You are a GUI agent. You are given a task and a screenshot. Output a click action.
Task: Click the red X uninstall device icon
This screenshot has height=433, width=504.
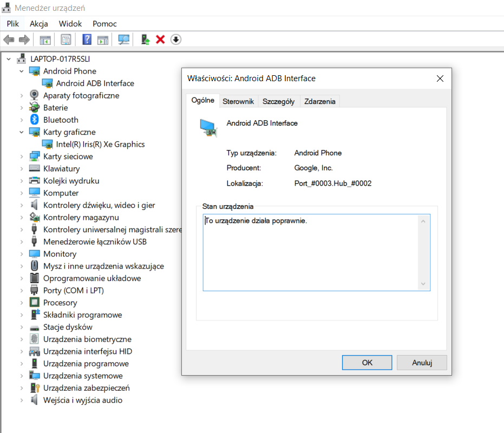pos(160,40)
